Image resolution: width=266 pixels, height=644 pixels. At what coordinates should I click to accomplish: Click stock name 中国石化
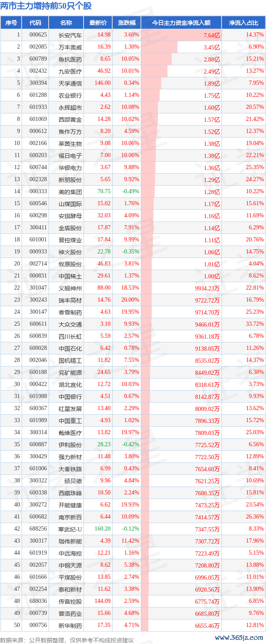(70, 348)
